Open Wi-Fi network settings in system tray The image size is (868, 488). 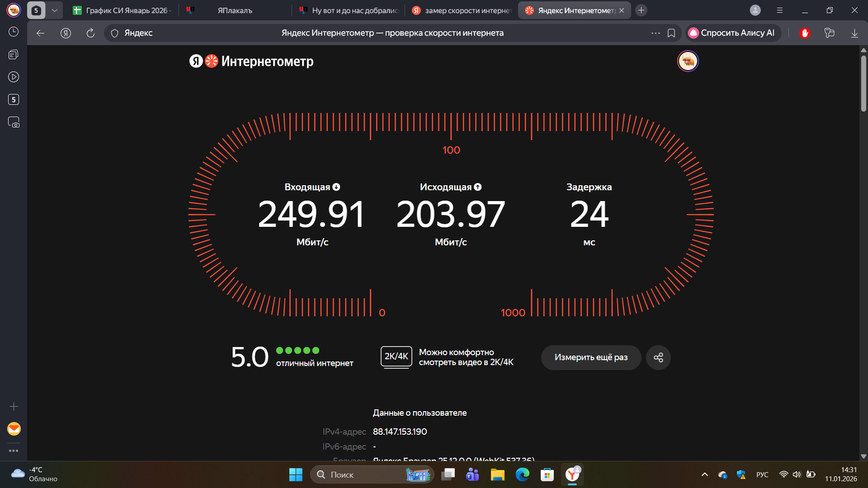(783, 474)
